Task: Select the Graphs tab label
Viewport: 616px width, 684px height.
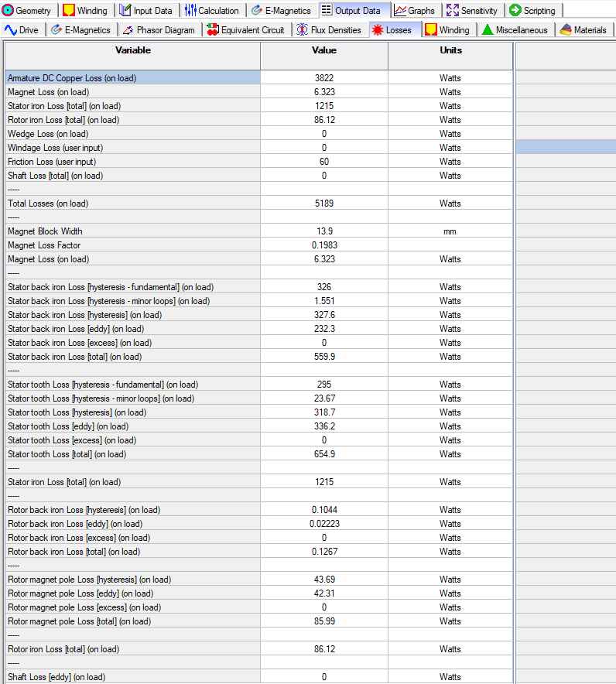Action: point(422,11)
